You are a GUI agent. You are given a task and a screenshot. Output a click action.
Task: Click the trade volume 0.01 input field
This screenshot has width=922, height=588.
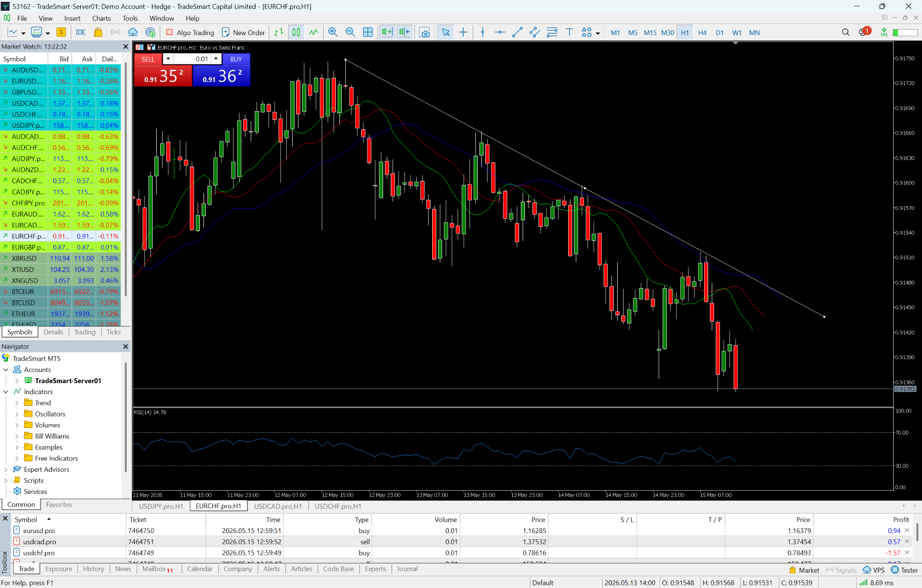(x=193, y=59)
